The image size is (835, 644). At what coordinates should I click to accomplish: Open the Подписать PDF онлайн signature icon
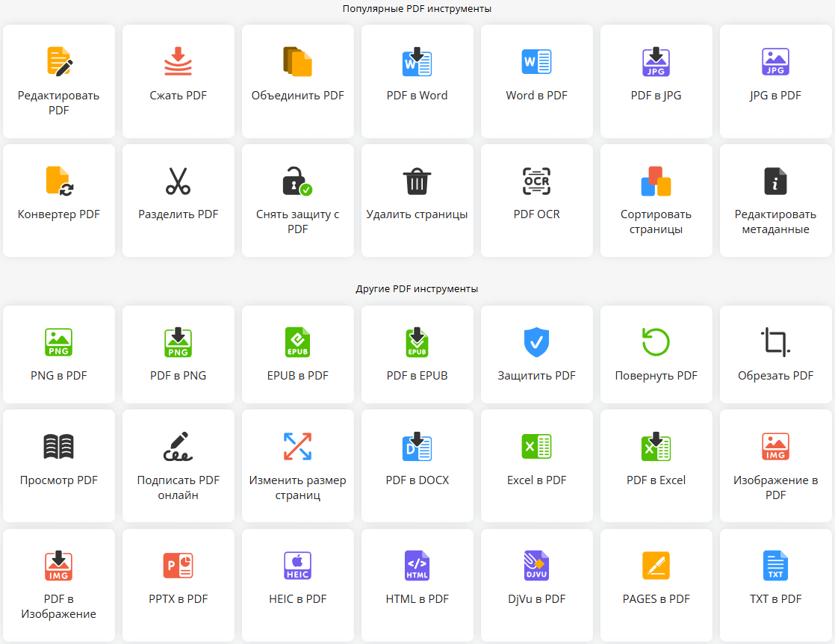pos(178,445)
